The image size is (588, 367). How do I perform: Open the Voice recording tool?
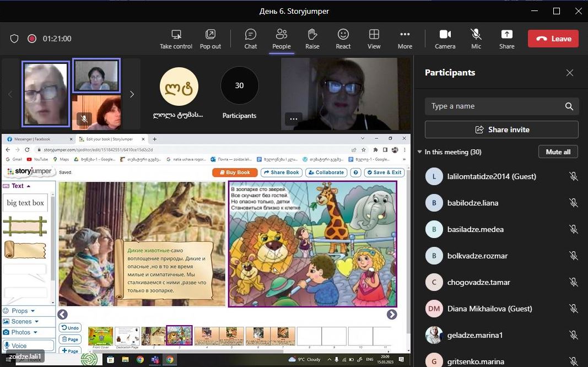(x=28, y=346)
